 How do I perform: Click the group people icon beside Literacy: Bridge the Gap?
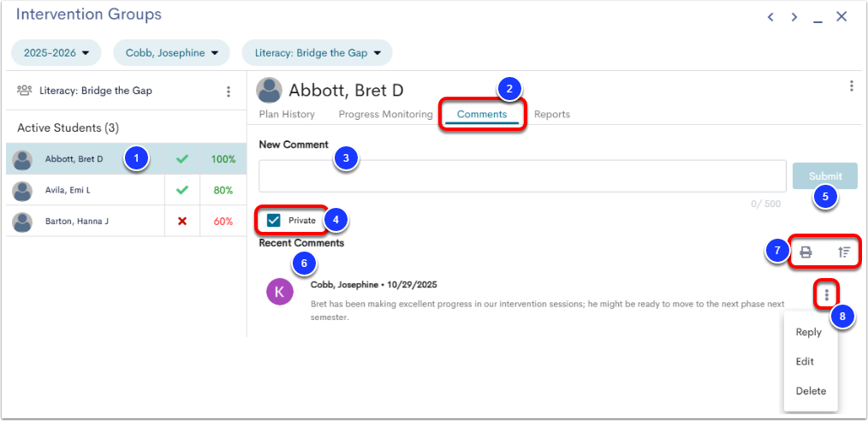coord(25,90)
